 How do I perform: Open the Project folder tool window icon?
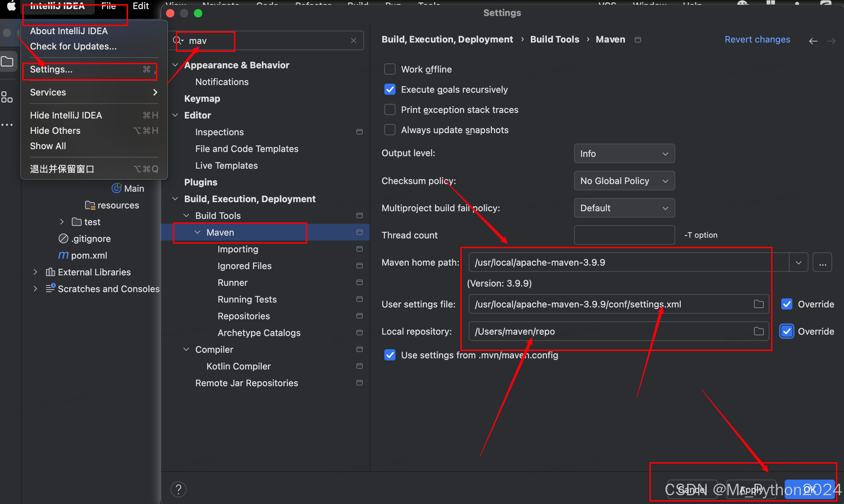click(x=7, y=62)
